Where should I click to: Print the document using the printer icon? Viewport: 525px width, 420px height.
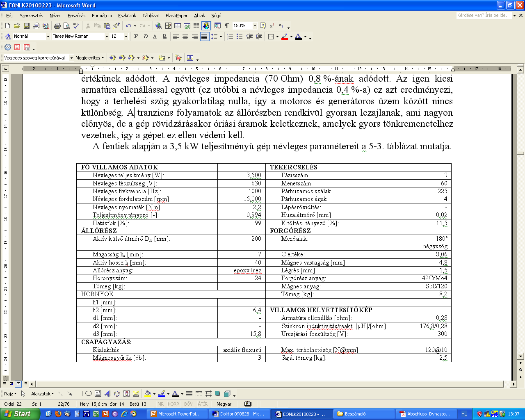(57, 26)
